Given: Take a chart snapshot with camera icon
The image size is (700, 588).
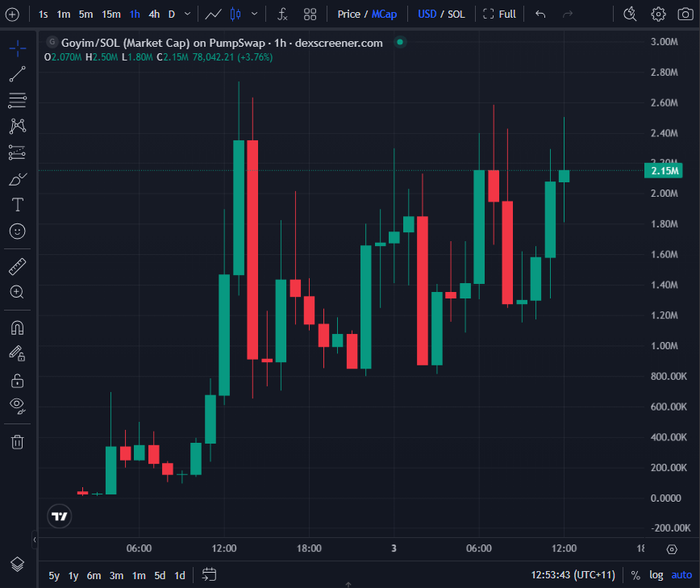Looking at the screenshot, I should [685, 15].
